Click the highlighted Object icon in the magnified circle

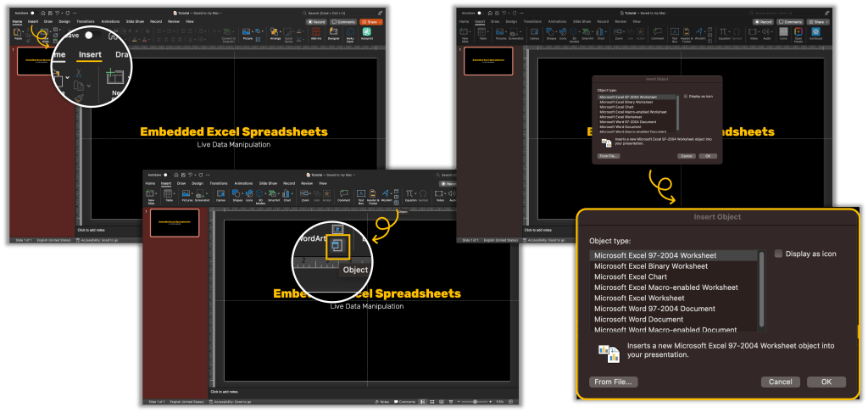(x=337, y=245)
